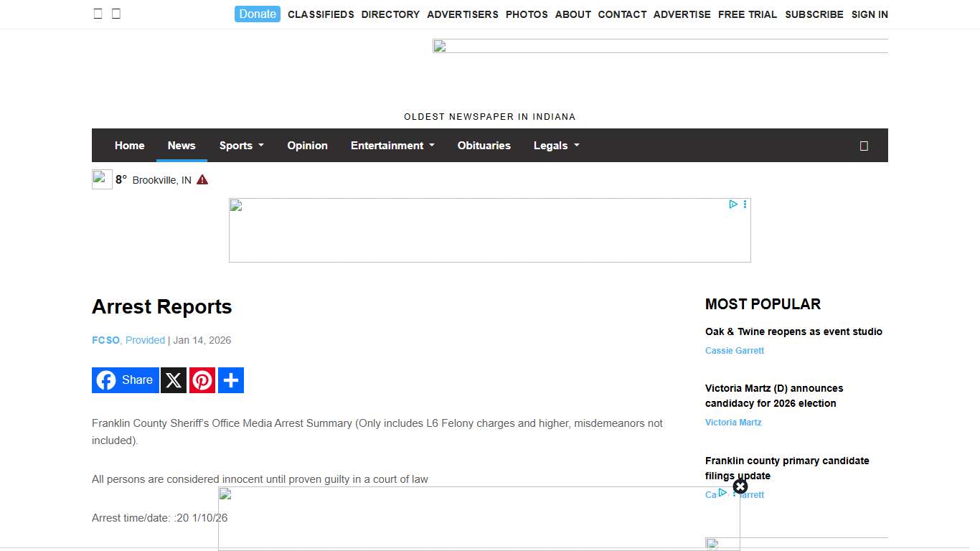Pin the article on Pinterest
980x551 pixels.
[x=202, y=380]
